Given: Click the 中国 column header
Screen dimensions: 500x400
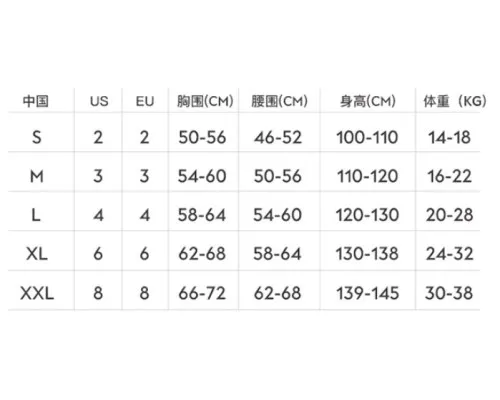Looking at the screenshot, I should click(x=36, y=101).
